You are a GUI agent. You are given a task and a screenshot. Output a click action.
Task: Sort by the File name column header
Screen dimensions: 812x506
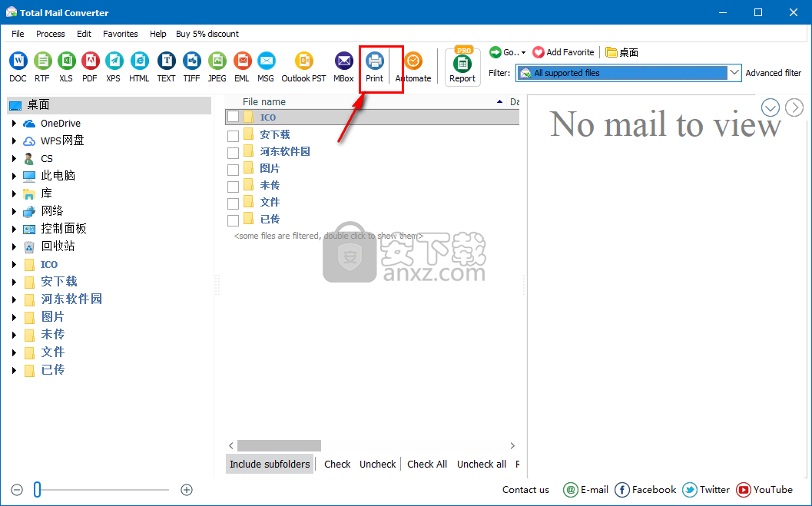[264, 102]
